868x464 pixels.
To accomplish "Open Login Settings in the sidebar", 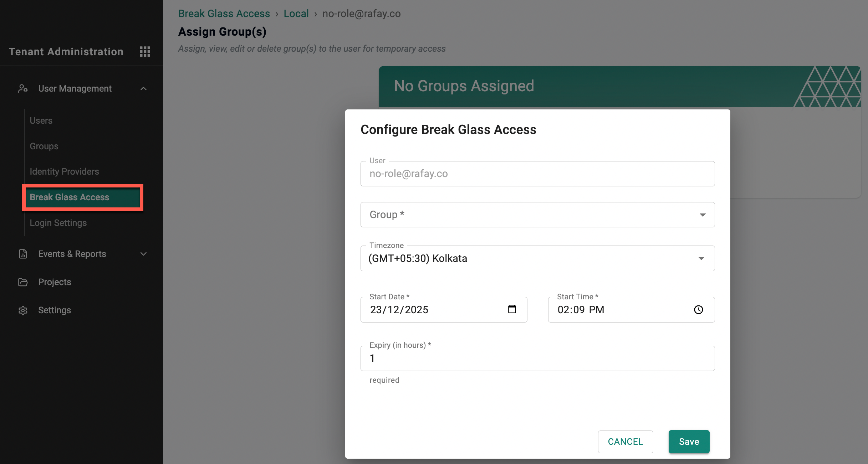I will point(58,223).
